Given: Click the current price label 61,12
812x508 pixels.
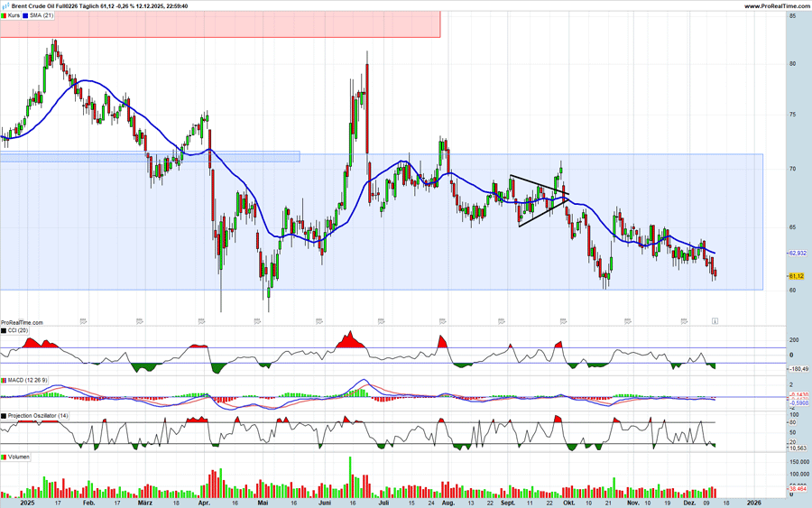Looking at the screenshot, I should tap(797, 276).
